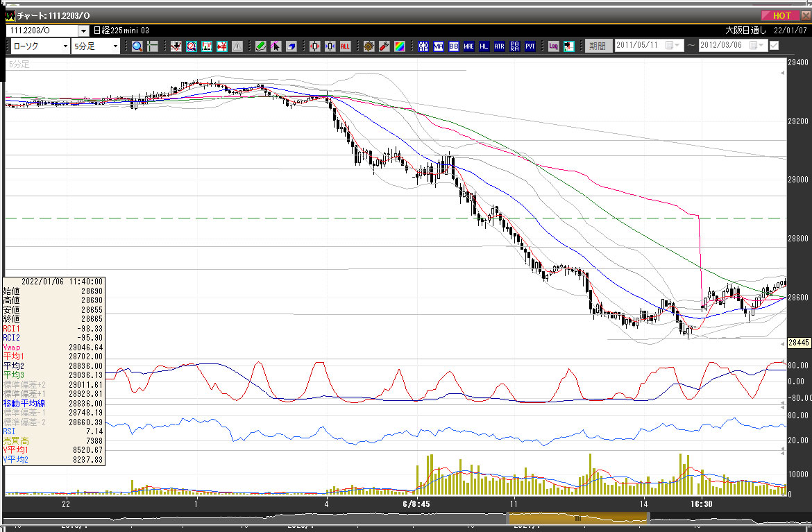Click the grey warning triangle icon
This screenshot has height=532, width=812.
(237, 46)
